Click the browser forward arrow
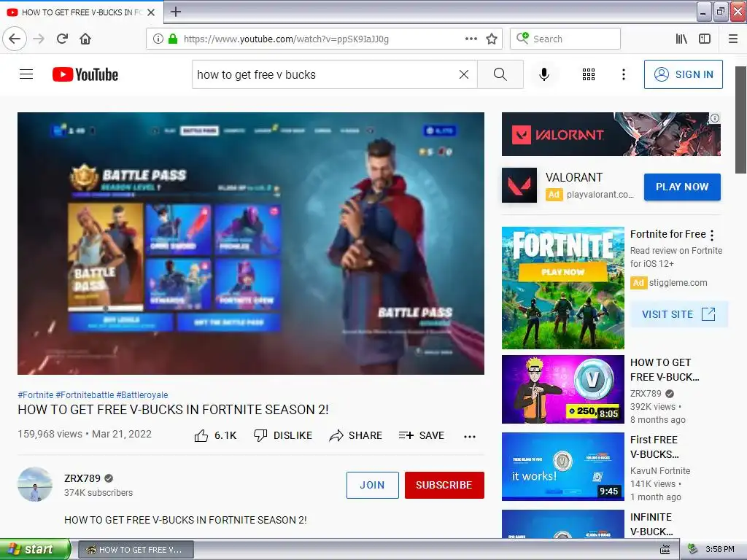This screenshot has height=560, width=747. (39, 39)
